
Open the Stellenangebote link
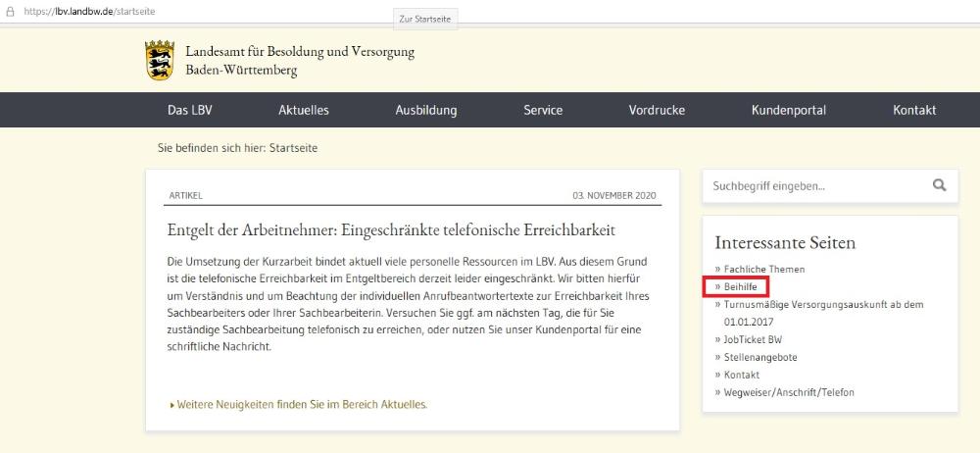coord(759,357)
